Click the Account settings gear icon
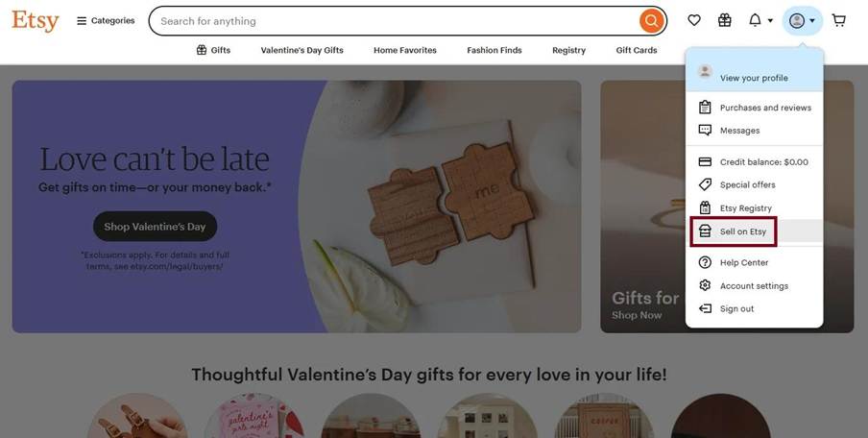 click(705, 285)
